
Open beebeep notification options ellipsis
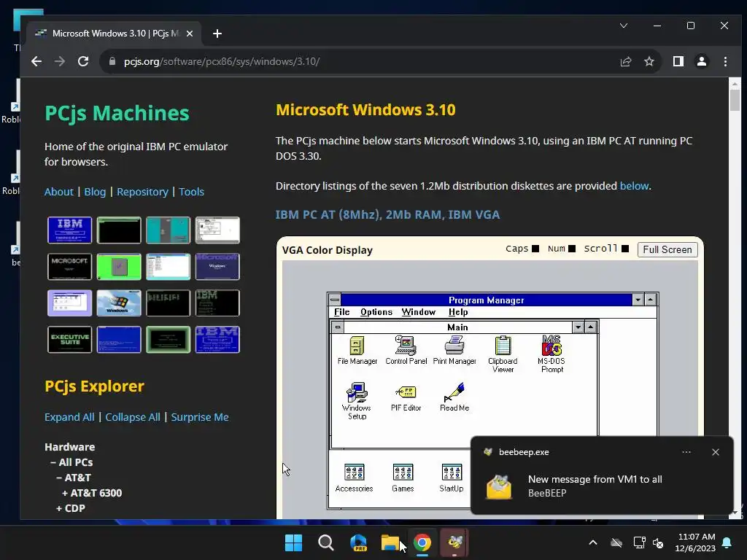[x=686, y=452]
